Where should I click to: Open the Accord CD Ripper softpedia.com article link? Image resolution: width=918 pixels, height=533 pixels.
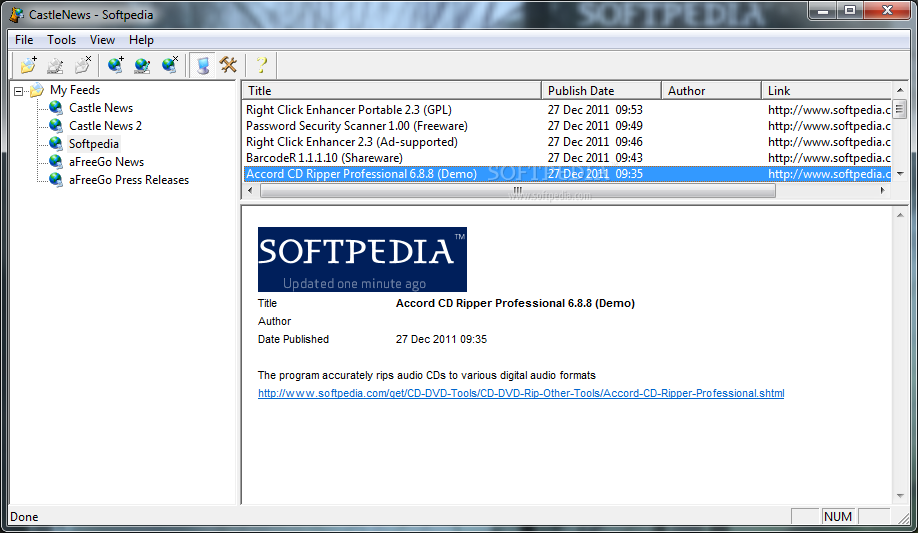click(521, 393)
